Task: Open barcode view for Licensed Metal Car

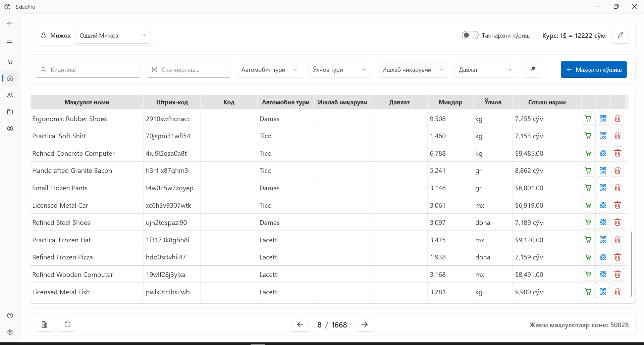Action: click(602, 205)
